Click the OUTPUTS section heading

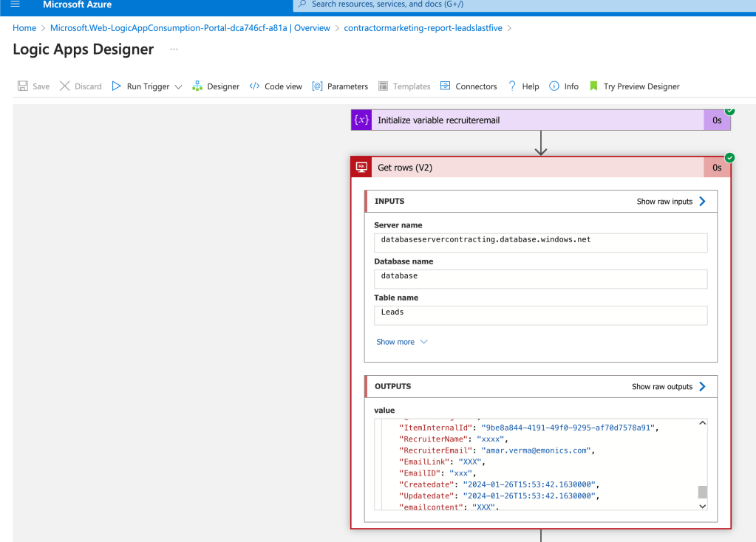coord(393,386)
